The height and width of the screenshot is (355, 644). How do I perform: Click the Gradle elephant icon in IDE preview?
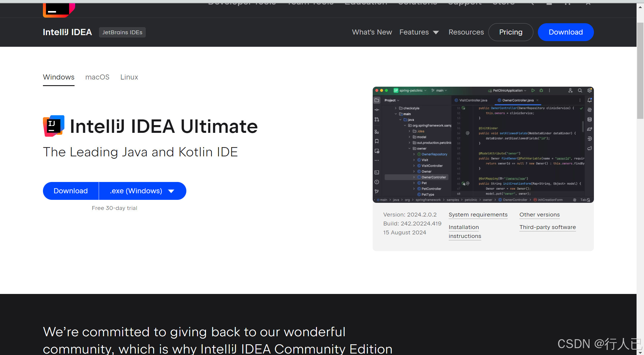pyautogui.click(x=589, y=129)
